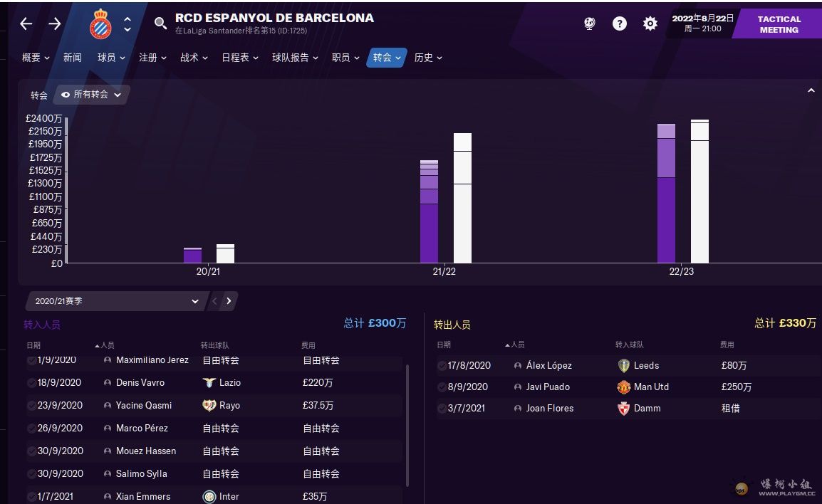Click the 22/23 purple spending bar
The width and height of the screenshot is (822, 504).
click(x=666, y=194)
